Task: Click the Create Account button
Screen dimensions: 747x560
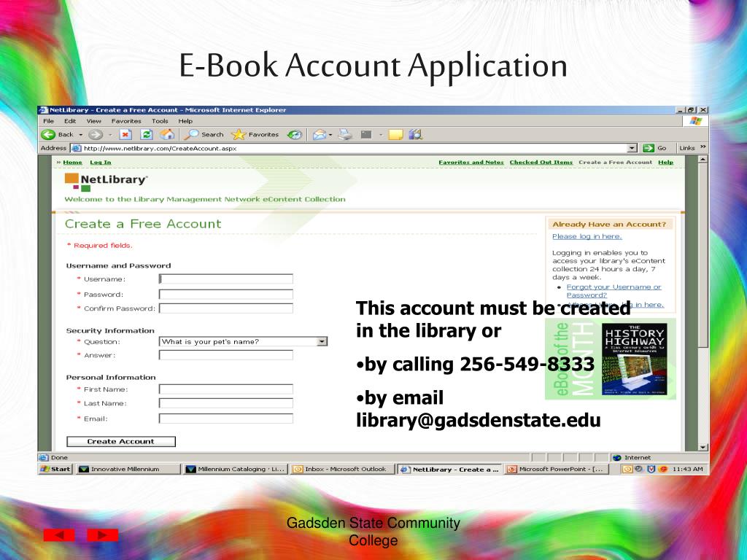Action: click(x=121, y=441)
